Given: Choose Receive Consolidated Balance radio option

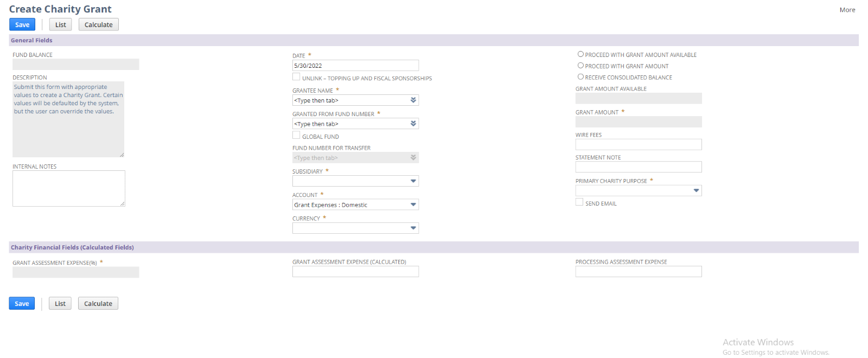Looking at the screenshot, I should [580, 77].
